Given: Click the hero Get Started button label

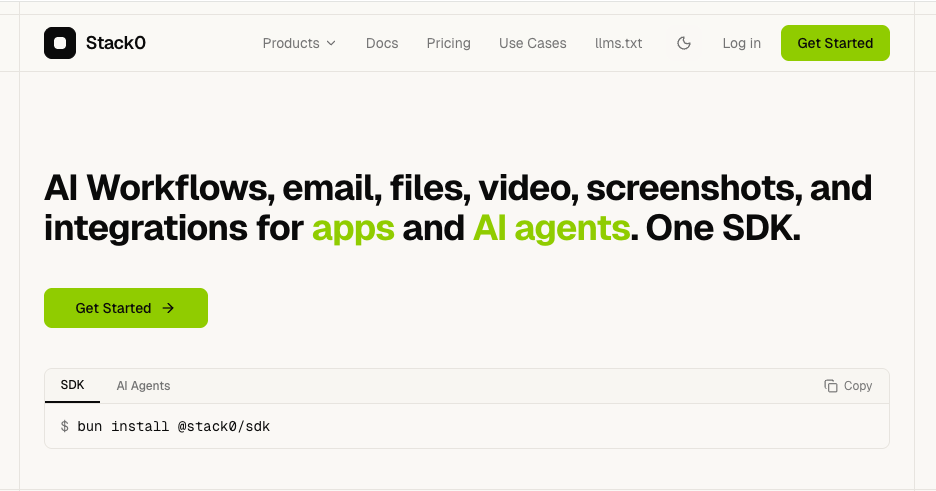Looking at the screenshot, I should tap(113, 308).
